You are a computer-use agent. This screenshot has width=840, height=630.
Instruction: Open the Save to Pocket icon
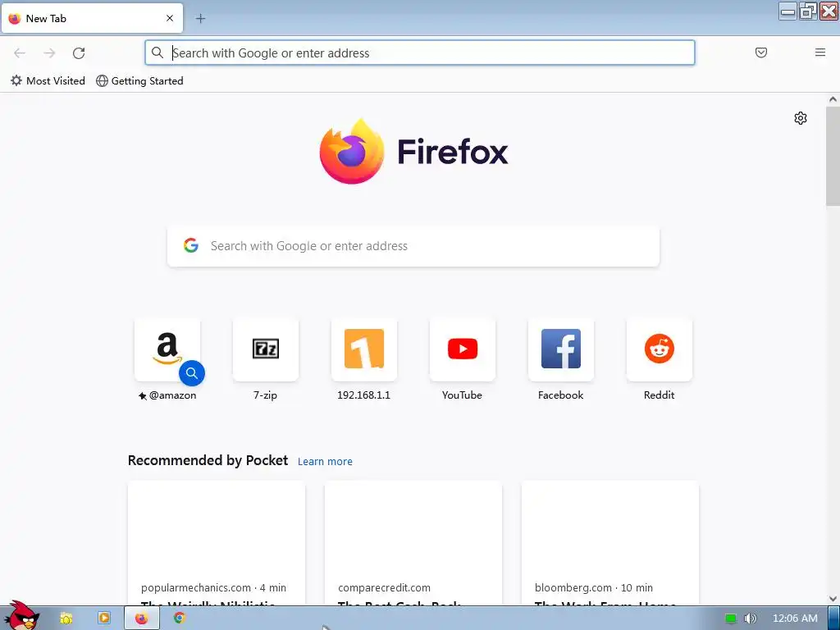click(760, 52)
